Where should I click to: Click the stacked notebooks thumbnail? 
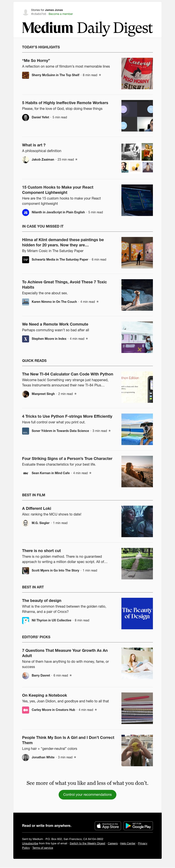pos(137,708)
